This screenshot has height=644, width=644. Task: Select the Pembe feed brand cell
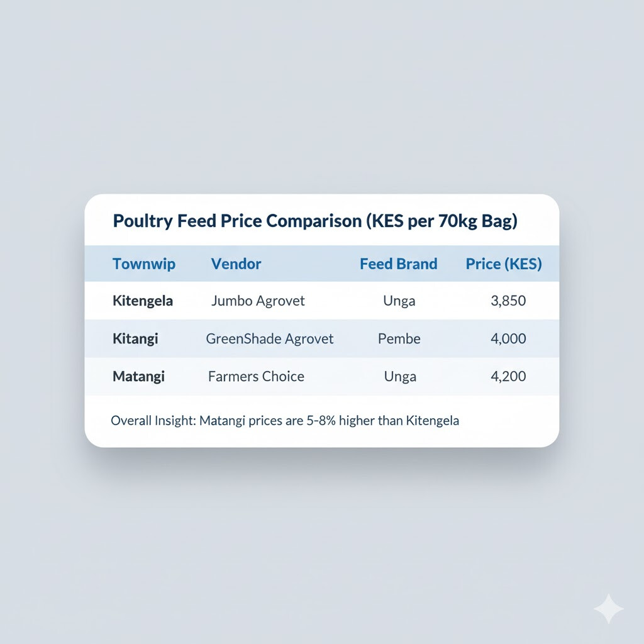point(399,338)
